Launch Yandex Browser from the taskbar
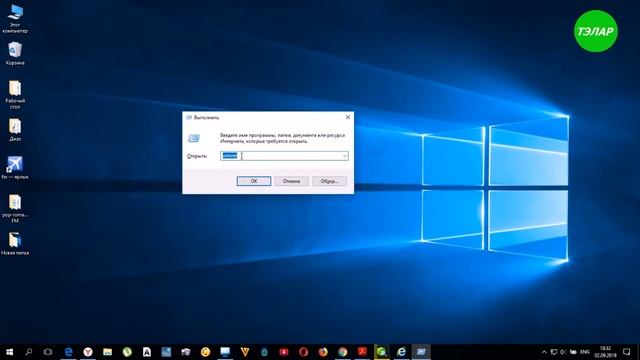Screen dimensions: 640x360 (x=88, y=352)
